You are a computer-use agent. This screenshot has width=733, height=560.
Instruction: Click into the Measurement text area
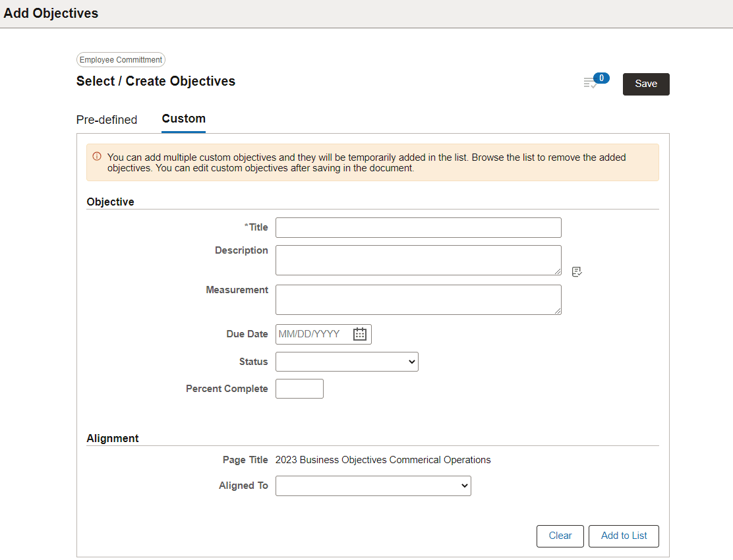pyautogui.click(x=415, y=299)
